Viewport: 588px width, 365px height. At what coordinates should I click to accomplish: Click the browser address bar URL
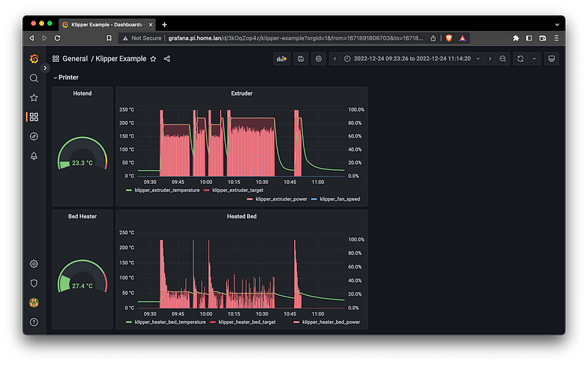(x=295, y=38)
